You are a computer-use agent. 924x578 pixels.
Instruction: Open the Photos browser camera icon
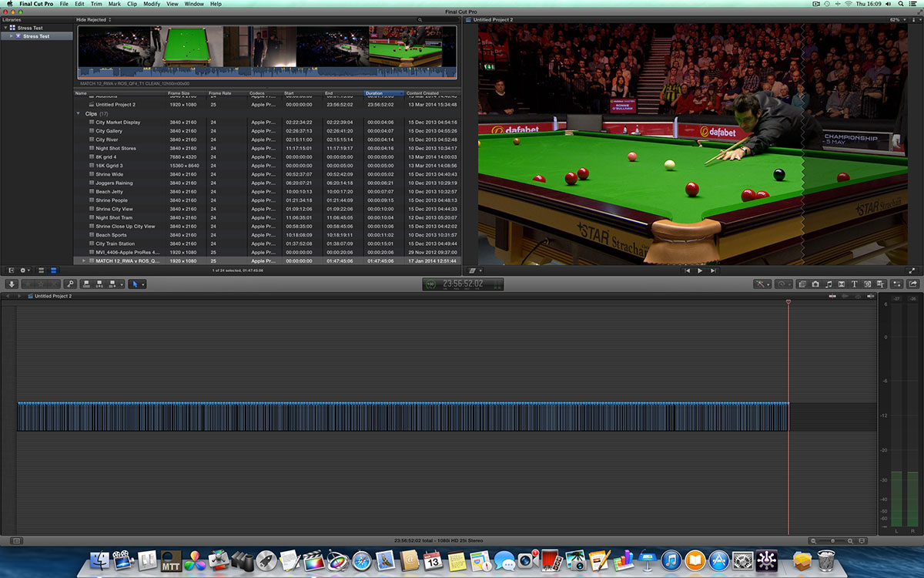pyautogui.click(x=815, y=284)
